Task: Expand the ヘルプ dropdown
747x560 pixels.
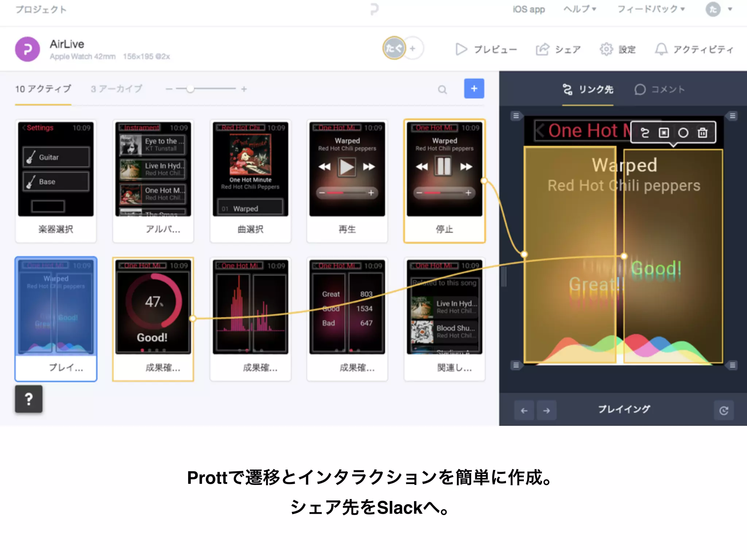Action: tap(580, 9)
